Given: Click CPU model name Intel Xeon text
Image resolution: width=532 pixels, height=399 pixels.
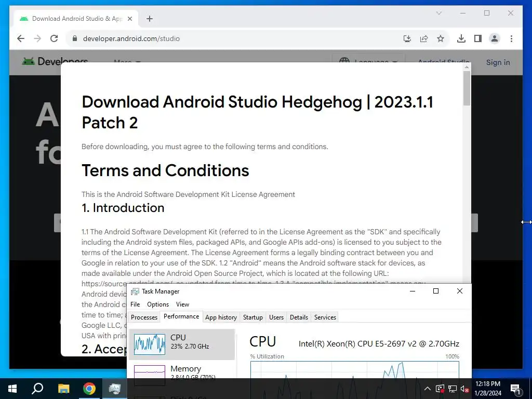Looking at the screenshot, I should tap(379, 344).
